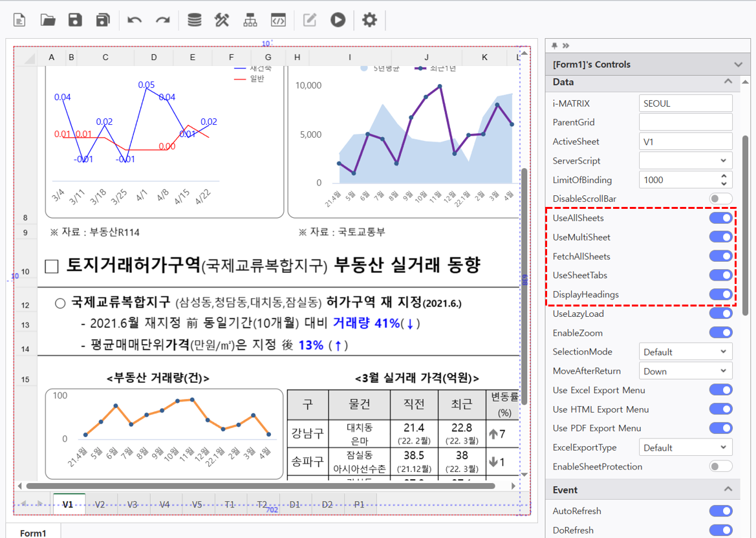
Task: Toggle the UseLazyLoad switch
Action: coord(721,314)
